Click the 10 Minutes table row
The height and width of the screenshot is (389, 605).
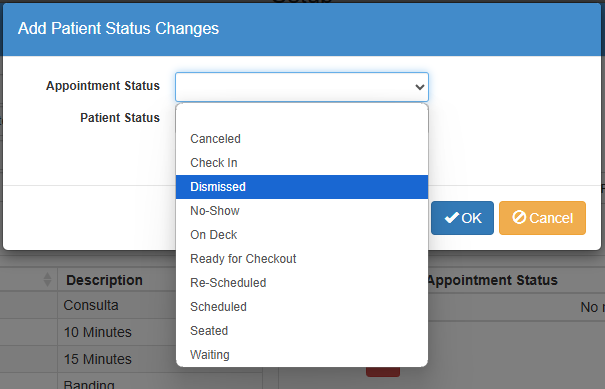pyautogui.click(x=98, y=332)
